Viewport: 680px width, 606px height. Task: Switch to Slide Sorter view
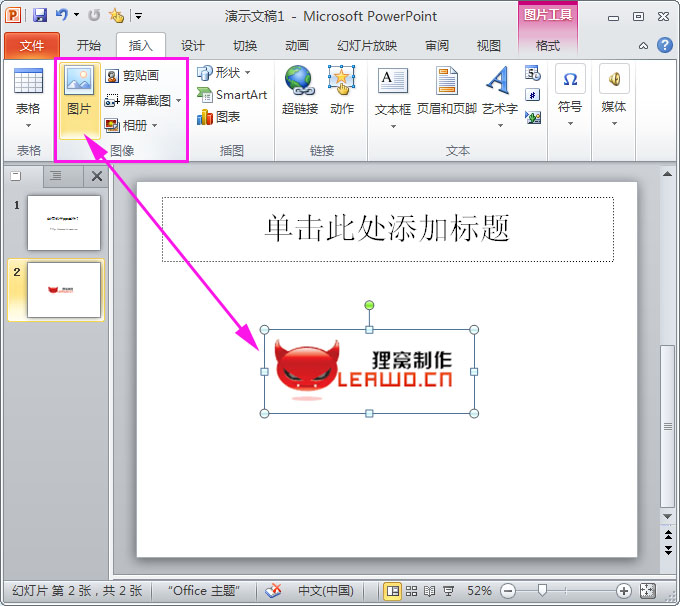(x=411, y=590)
